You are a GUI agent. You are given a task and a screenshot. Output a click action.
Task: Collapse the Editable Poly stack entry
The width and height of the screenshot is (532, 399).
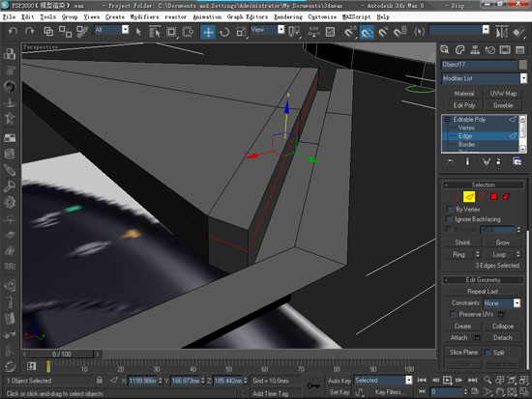[x=447, y=120]
